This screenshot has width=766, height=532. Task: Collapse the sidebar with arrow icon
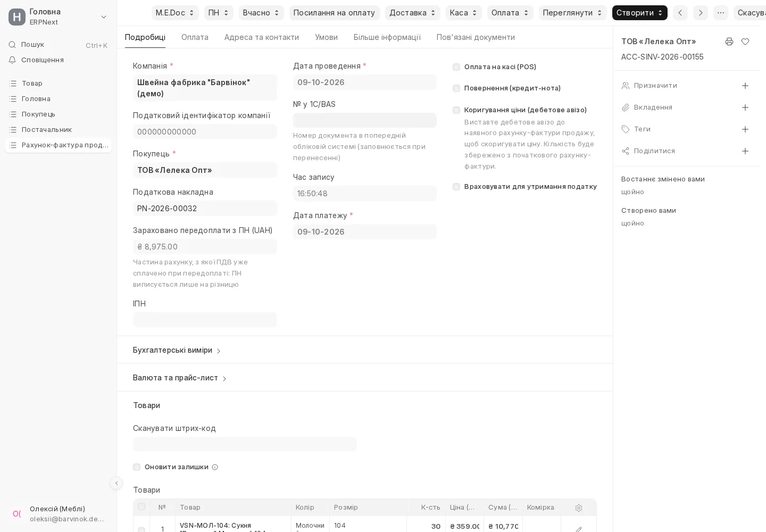tap(116, 483)
